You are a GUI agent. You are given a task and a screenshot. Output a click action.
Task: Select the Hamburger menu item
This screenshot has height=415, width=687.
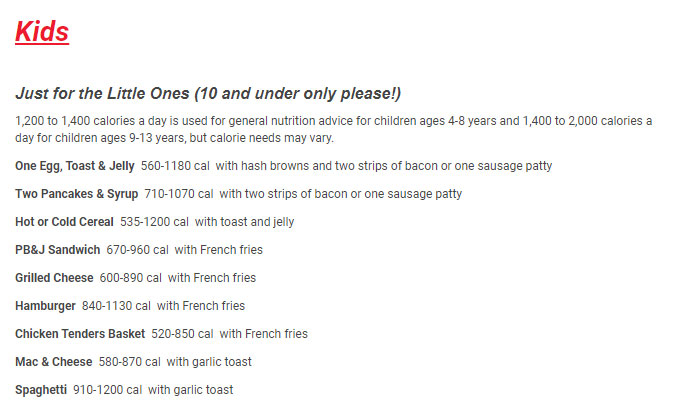[x=45, y=306]
